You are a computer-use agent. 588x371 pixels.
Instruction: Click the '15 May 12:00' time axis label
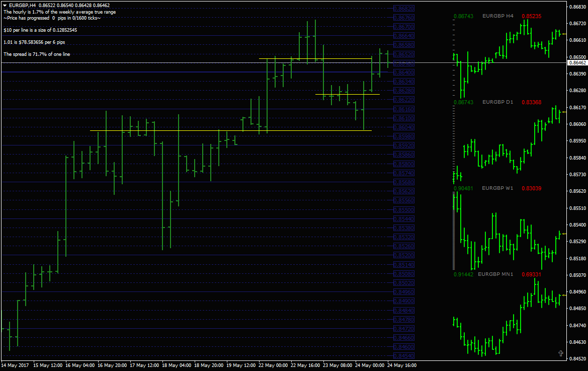click(x=48, y=365)
